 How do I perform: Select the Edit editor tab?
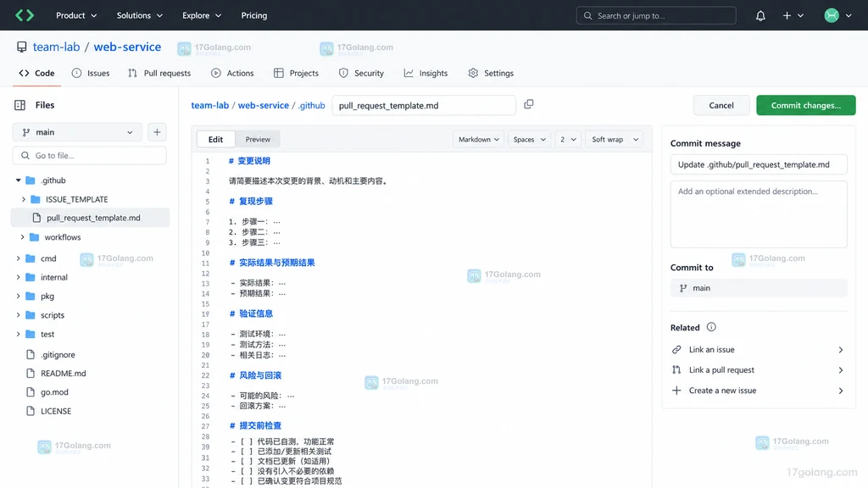tap(216, 140)
